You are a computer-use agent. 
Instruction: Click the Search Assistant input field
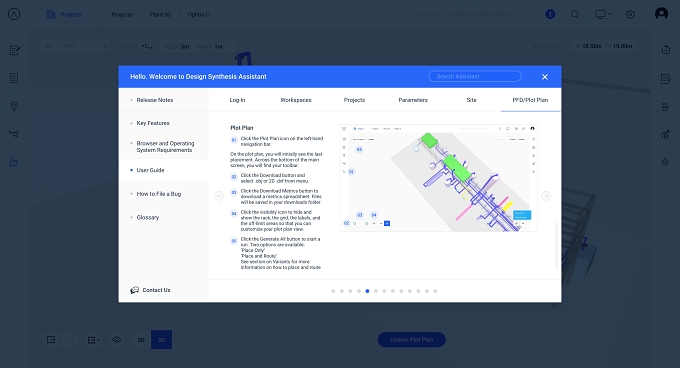coord(475,76)
